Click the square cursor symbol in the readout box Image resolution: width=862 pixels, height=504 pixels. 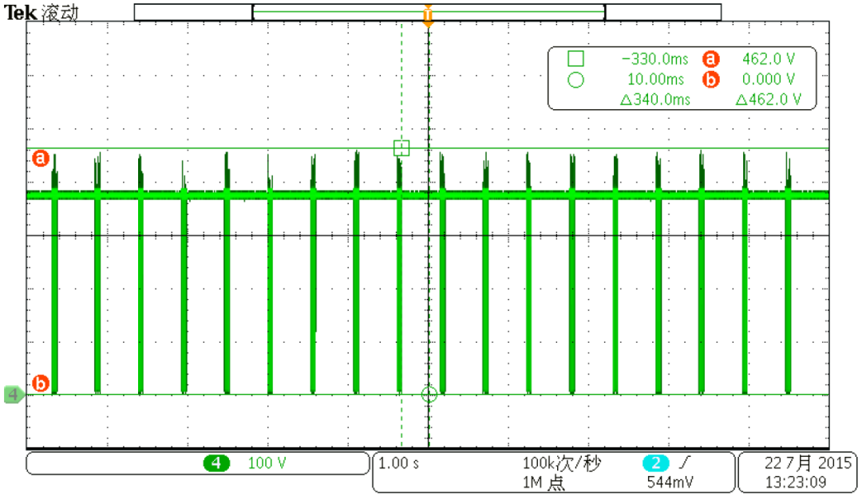pos(575,58)
